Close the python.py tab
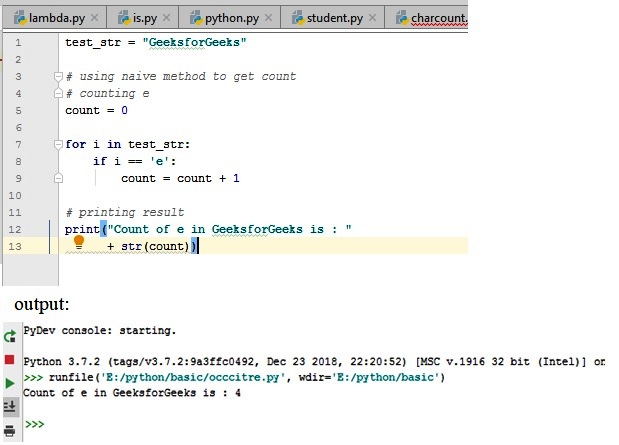The height and width of the screenshot is (445, 619). [268, 17]
